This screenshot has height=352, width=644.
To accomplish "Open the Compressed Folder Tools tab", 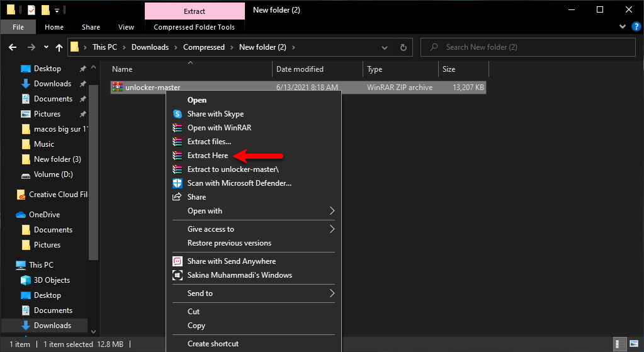I will tap(195, 27).
